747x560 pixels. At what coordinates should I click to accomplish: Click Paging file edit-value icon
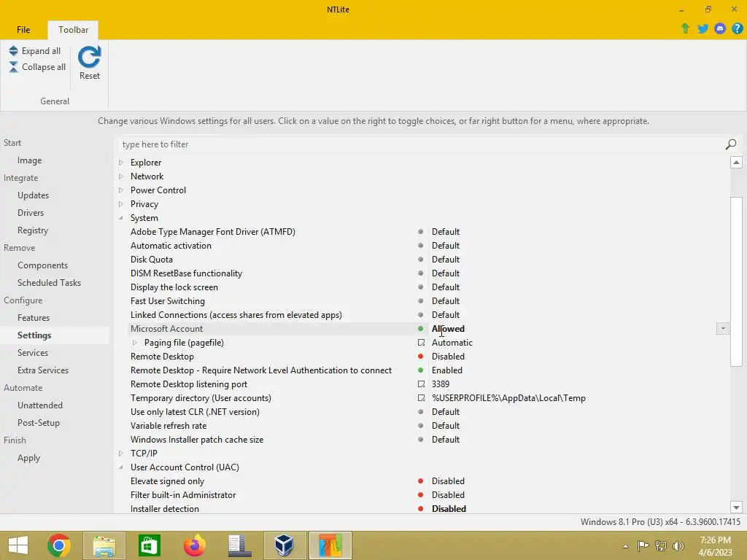pos(421,343)
